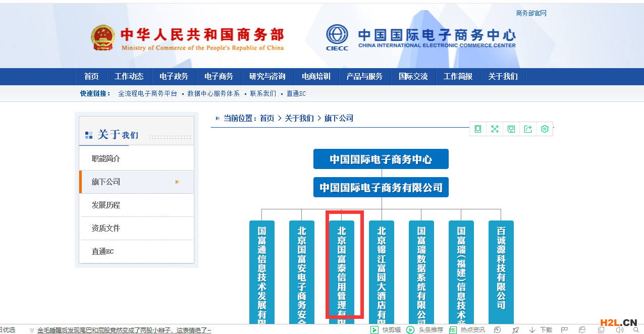Open the floating toolbar gear settings
The image size is (644, 334).
click(x=545, y=129)
